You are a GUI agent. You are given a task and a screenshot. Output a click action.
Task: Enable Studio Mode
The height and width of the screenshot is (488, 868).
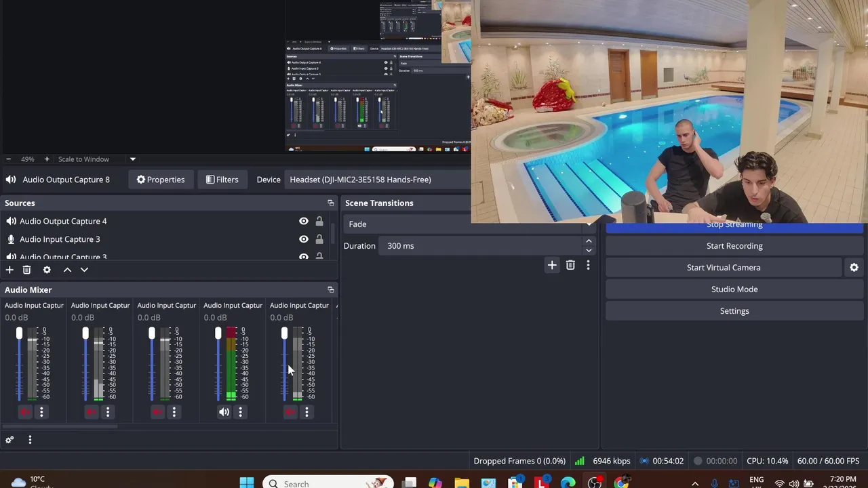pyautogui.click(x=734, y=289)
